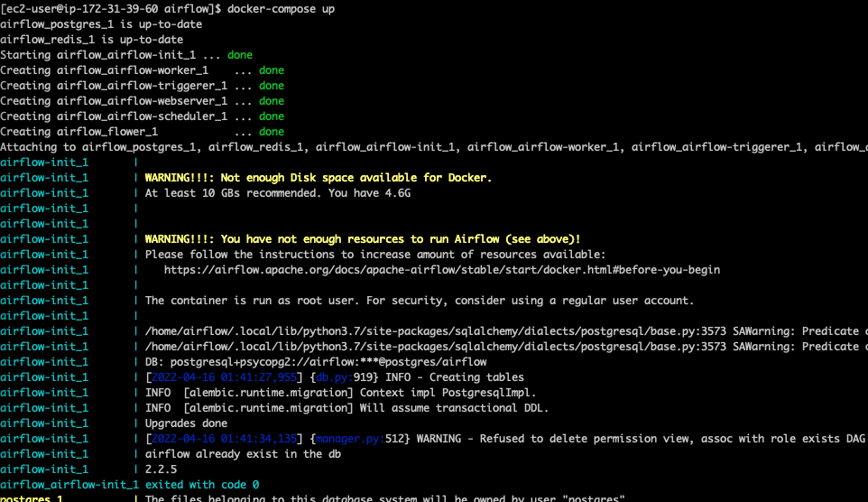Click 'Please follow the instructions' line
868x502 pixels.
(375, 255)
